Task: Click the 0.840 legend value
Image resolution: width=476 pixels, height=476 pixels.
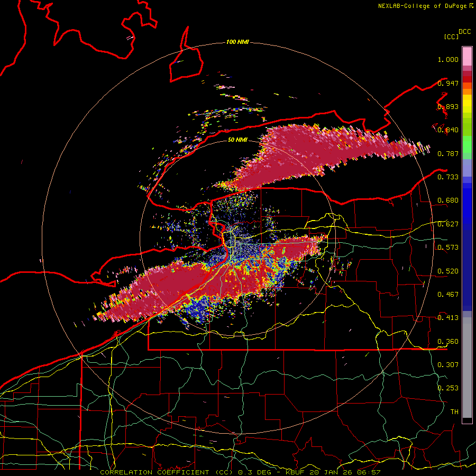Action: coord(448,130)
